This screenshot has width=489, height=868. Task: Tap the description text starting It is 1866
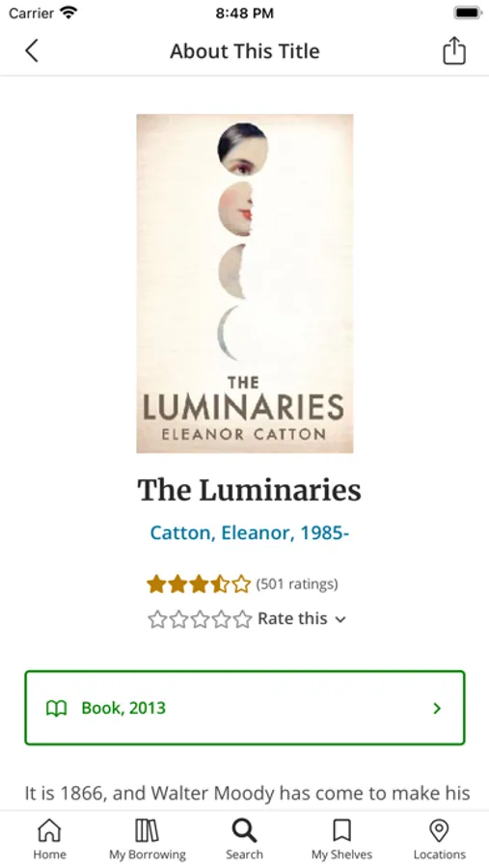coord(247,794)
